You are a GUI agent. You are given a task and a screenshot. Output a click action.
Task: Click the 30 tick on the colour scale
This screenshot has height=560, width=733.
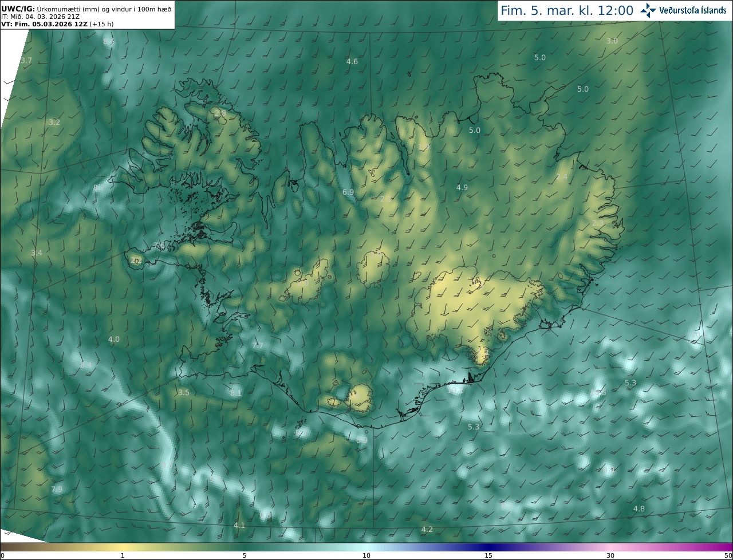coord(610,555)
